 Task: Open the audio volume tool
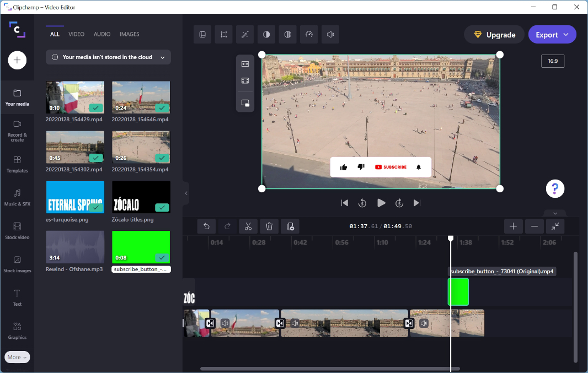330,34
